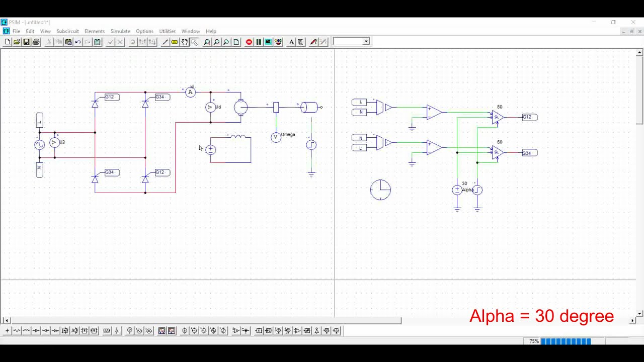
Task: Open the File menu
Action: pyautogui.click(x=16, y=31)
